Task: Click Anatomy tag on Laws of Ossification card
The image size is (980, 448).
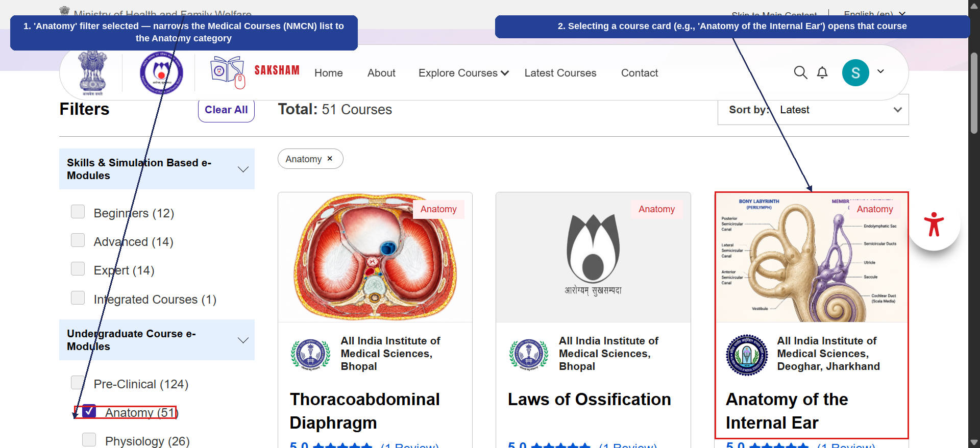Action: (x=656, y=209)
